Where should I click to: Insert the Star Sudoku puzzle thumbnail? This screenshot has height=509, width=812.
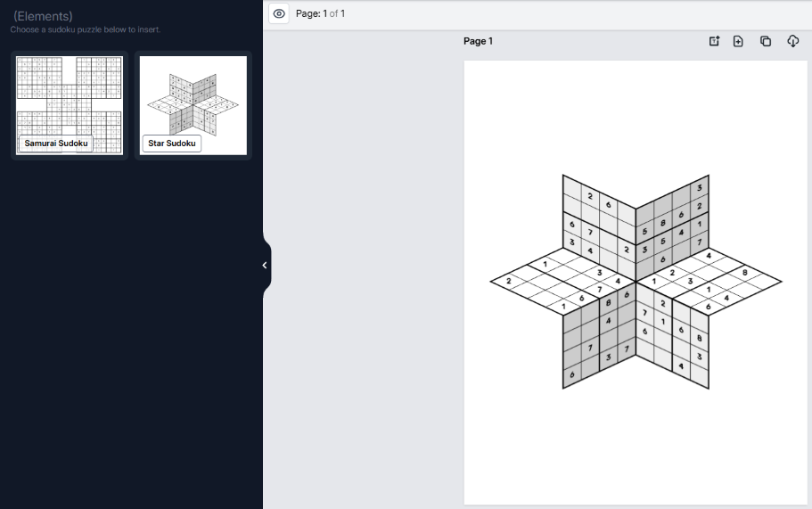click(193, 94)
